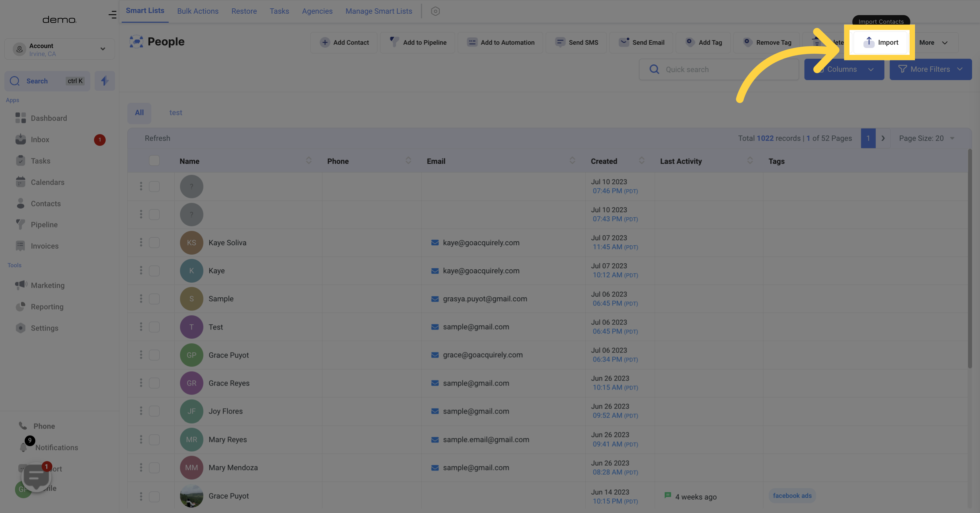The height and width of the screenshot is (513, 980).
Task: Click Add to Automation
Action: 500,42
